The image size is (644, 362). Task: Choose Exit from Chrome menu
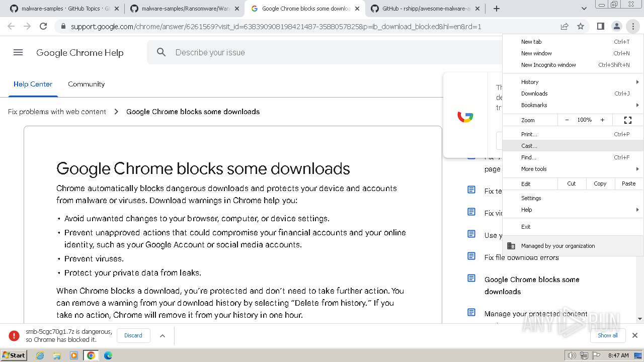click(573, 227)
